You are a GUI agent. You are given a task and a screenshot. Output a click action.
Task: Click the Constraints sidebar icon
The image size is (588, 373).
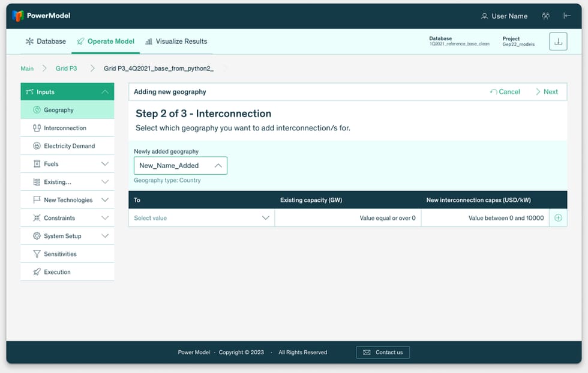tap(37, 218)
